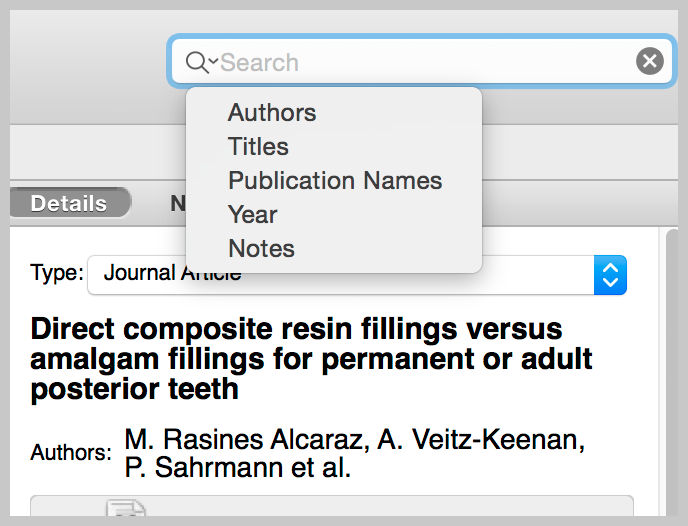The height and width of the screenshot is (526, 688).
Task: Click the Authors: field label
Action: pos(71,452)
